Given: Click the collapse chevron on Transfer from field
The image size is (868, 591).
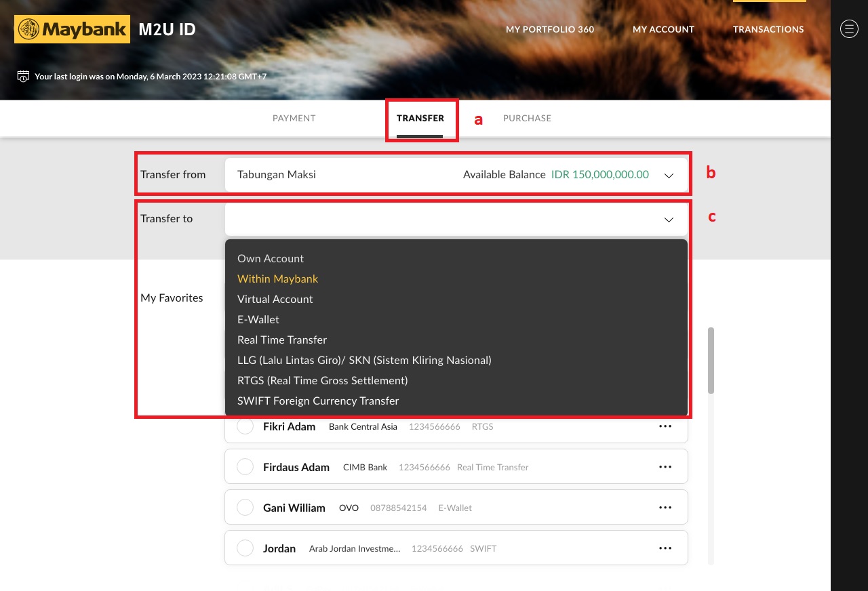Looking at the screenshot, I should point(669,175).
